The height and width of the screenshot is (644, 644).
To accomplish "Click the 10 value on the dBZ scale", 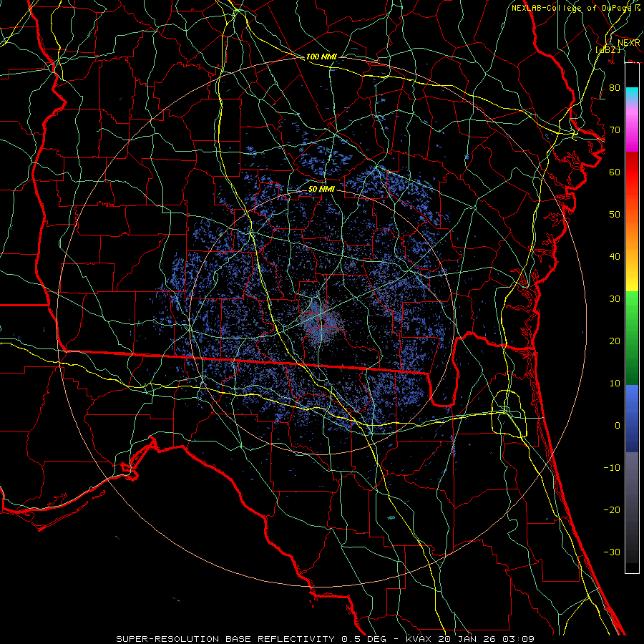I will (x=615, y=384).
